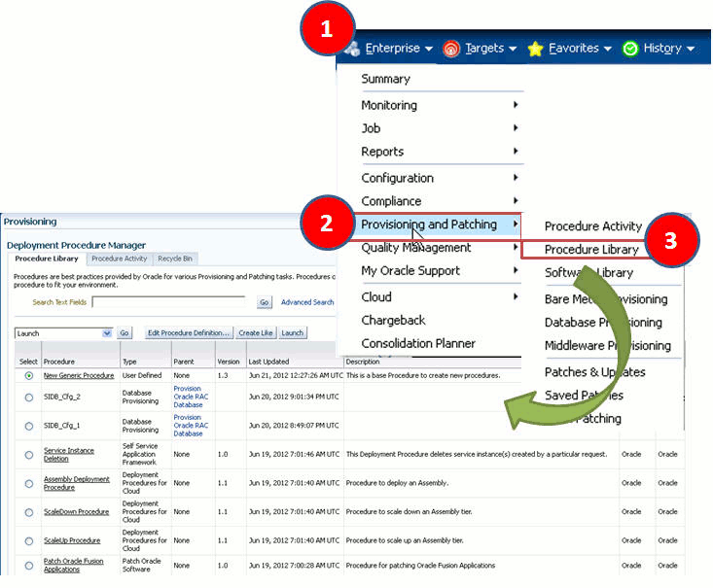Select the Chargeback menu entry
The height and width of the screenshot is (588, 713).
393,321
